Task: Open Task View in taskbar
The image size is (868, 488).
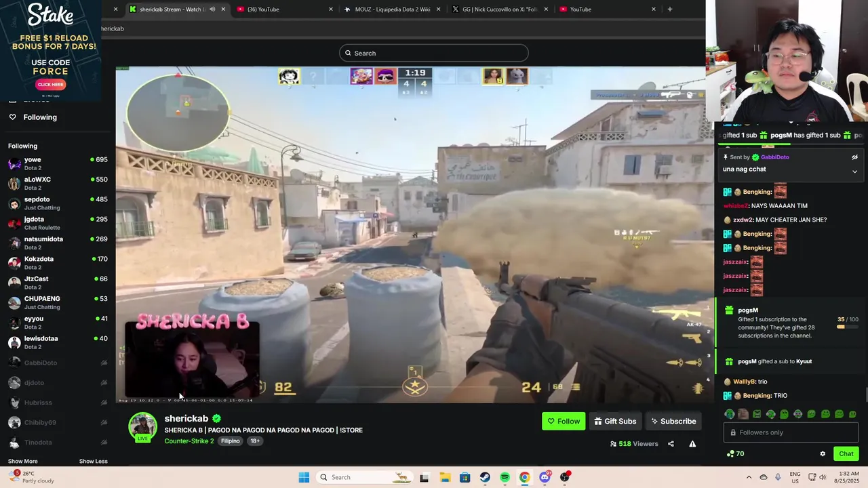Action: [424, 477]
